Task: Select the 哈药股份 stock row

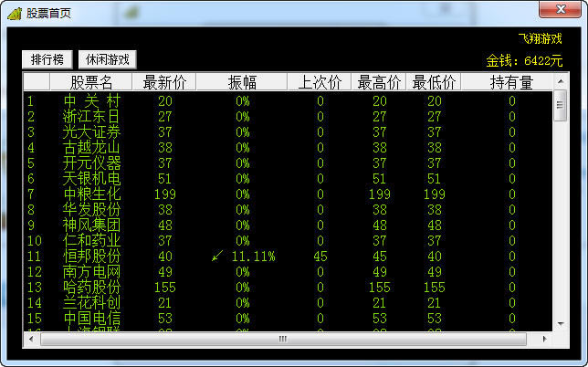Action: (91, 288)
